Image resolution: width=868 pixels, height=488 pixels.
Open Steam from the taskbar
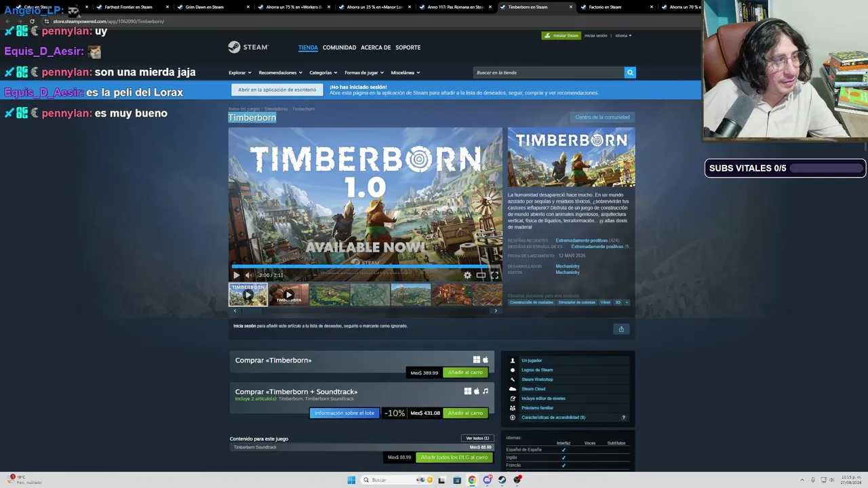pyautogui.click(x=502, y=480)
